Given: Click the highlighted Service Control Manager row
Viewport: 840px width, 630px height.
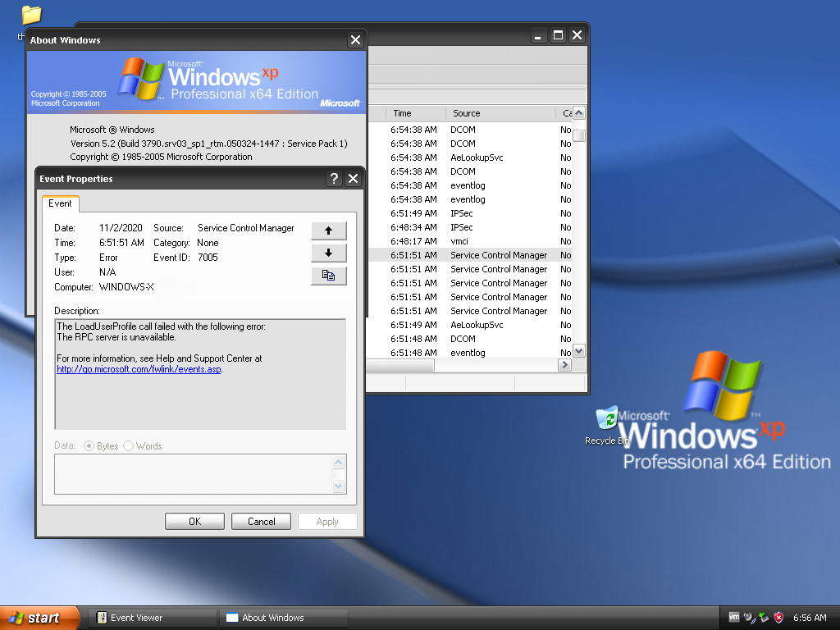Looking at the screenshot, I should (x=470, y=255).
